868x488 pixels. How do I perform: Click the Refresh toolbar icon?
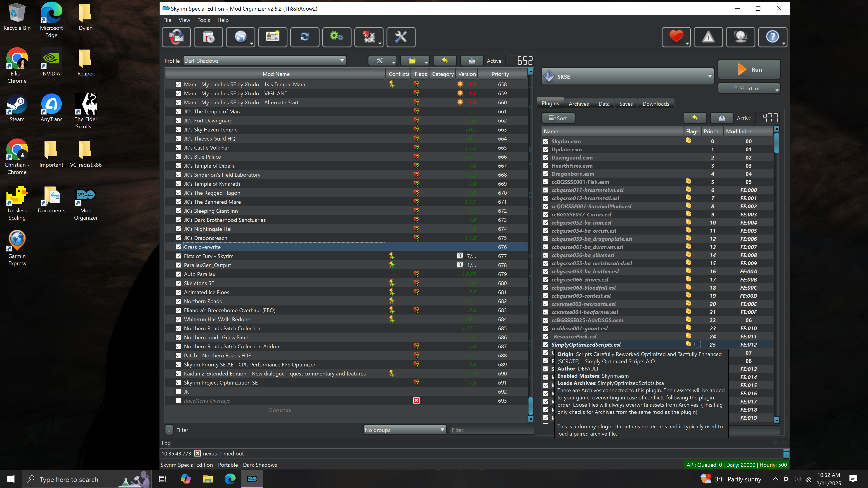coord(305,37)
